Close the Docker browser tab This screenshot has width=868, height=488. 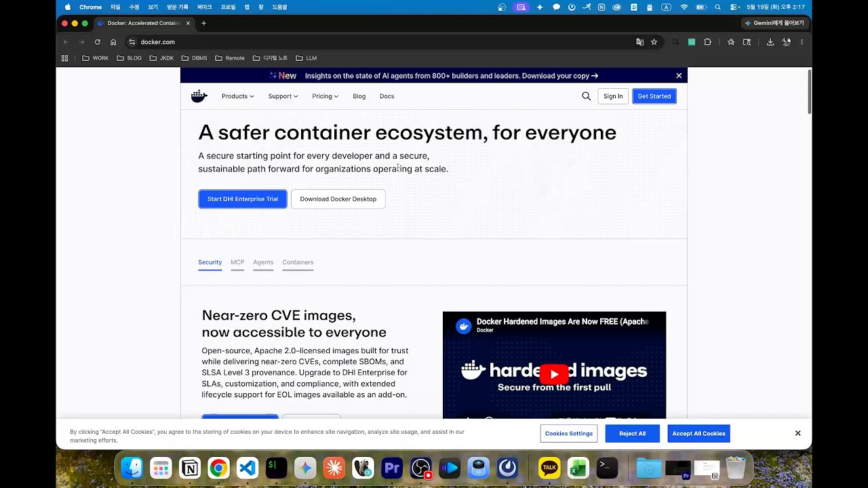coord(188,23)
